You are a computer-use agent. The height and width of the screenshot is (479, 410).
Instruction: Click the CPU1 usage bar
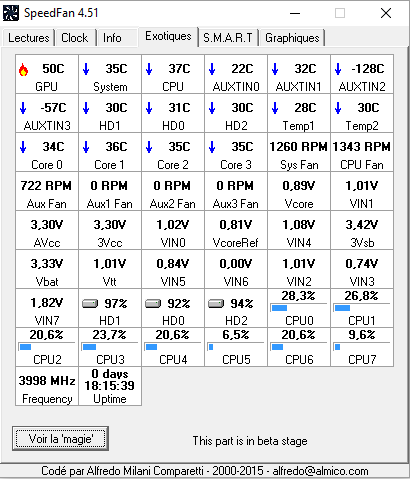click(362, 308)
